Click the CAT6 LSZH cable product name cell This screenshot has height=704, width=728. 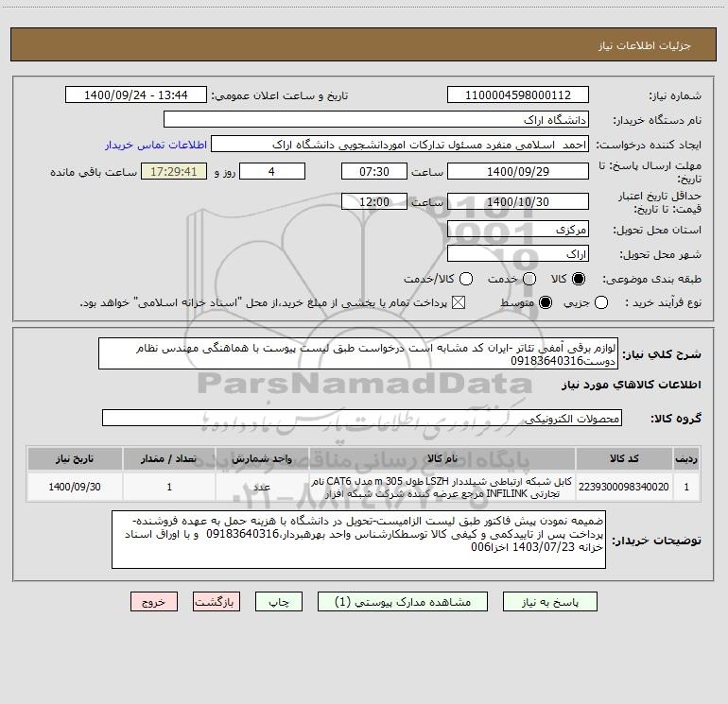click(442, 487)
